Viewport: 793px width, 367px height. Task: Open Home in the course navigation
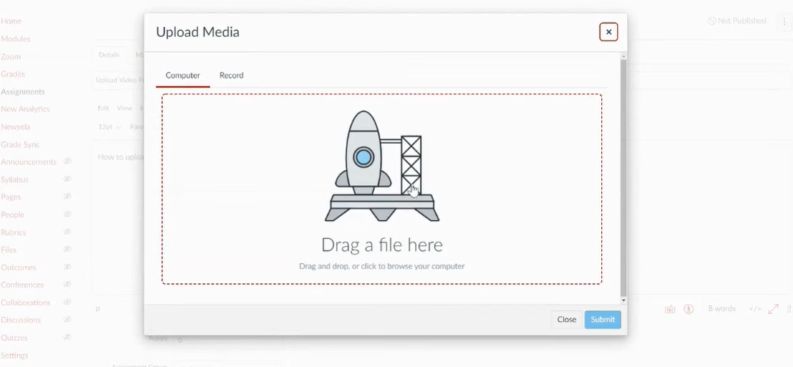[11, 21]
